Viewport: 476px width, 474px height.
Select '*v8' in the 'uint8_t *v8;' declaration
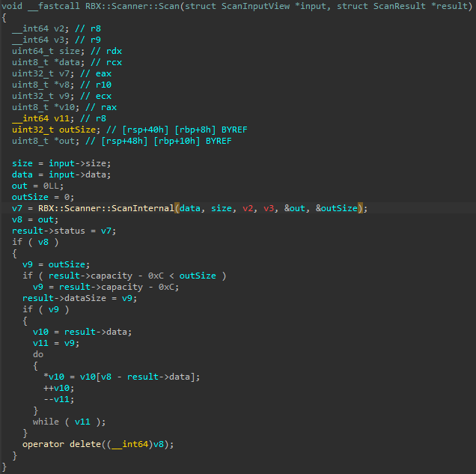61,85
